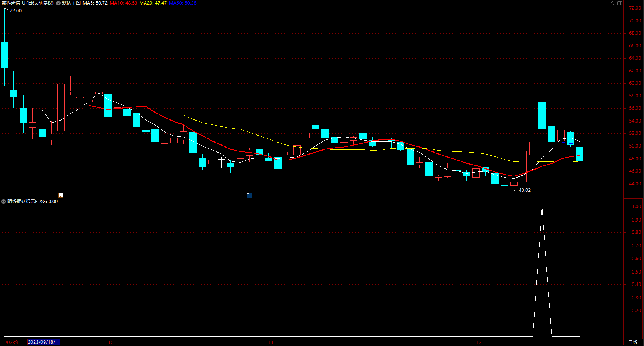Image resolution: width=644 pixels, height=346 pixels.
Task: Click the 43.02 low price annotation
Action: (x=525, y=190)
